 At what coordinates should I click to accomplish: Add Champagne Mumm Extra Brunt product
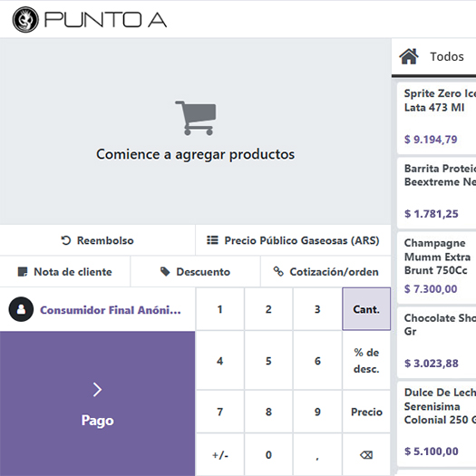point(436,267)
